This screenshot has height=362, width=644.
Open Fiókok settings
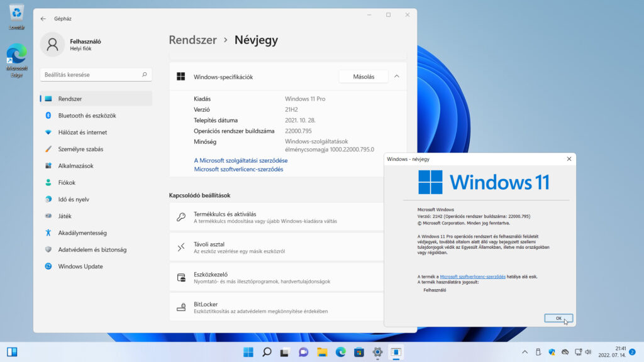[x=96, y=183]
